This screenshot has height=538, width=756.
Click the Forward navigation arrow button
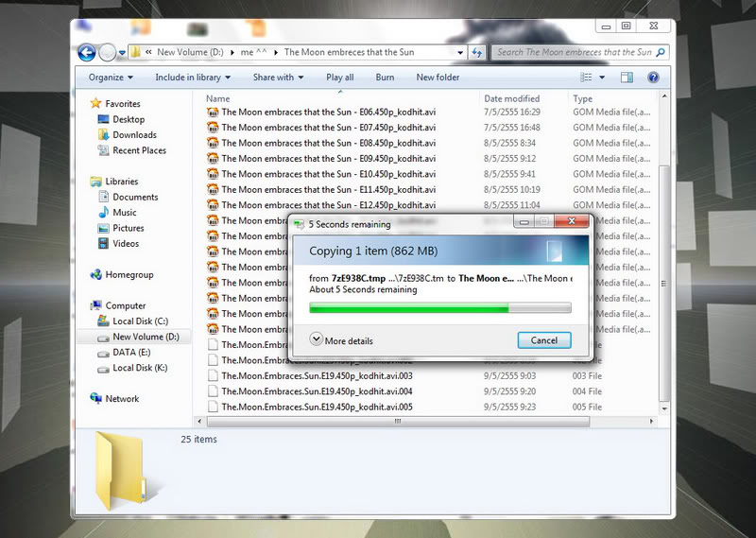[x=107, y=52]
